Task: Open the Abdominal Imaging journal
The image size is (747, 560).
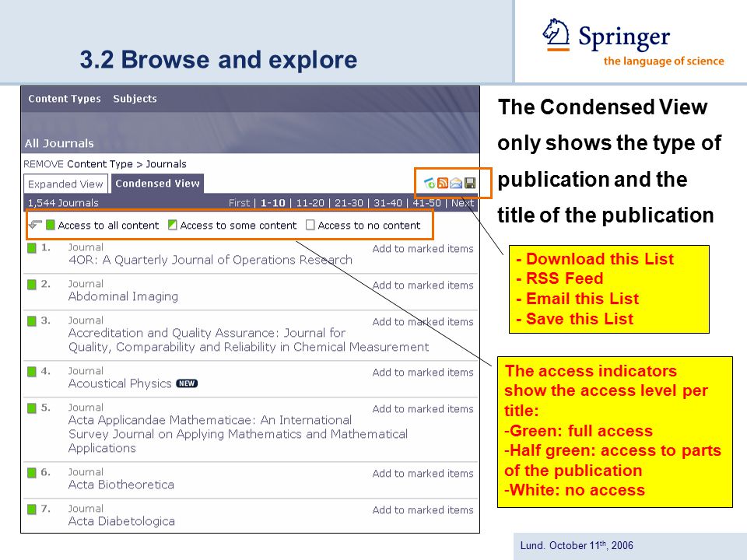Action: click(123, 296)
